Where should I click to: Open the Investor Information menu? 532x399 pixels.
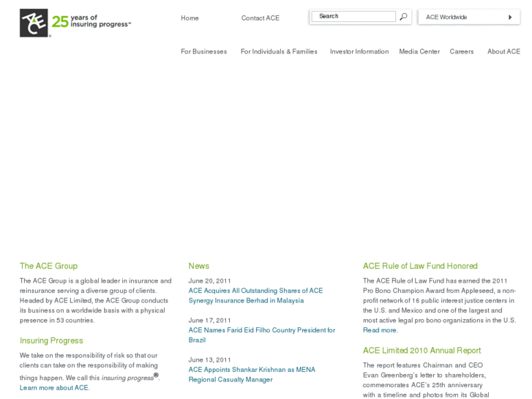(x=359, y=52)
